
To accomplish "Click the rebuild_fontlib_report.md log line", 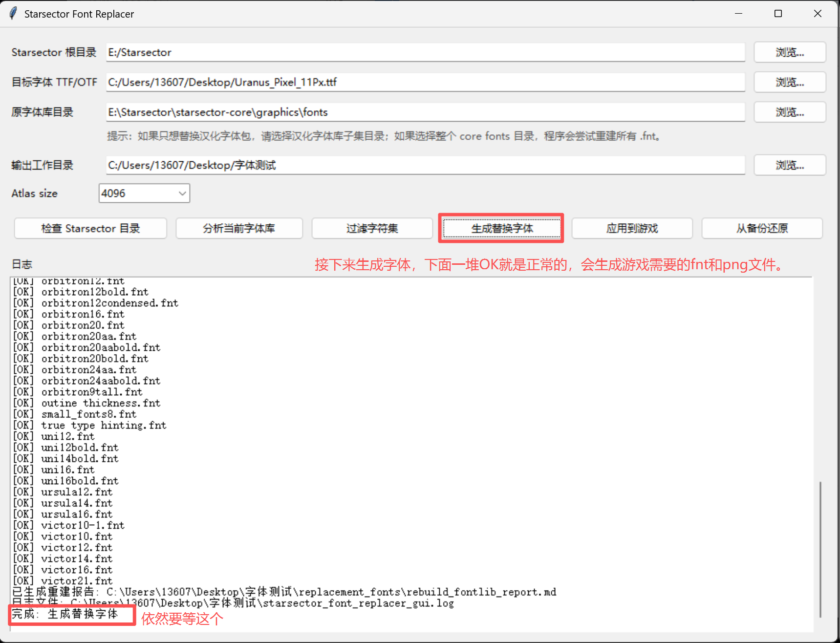I will tap(284, 592).
